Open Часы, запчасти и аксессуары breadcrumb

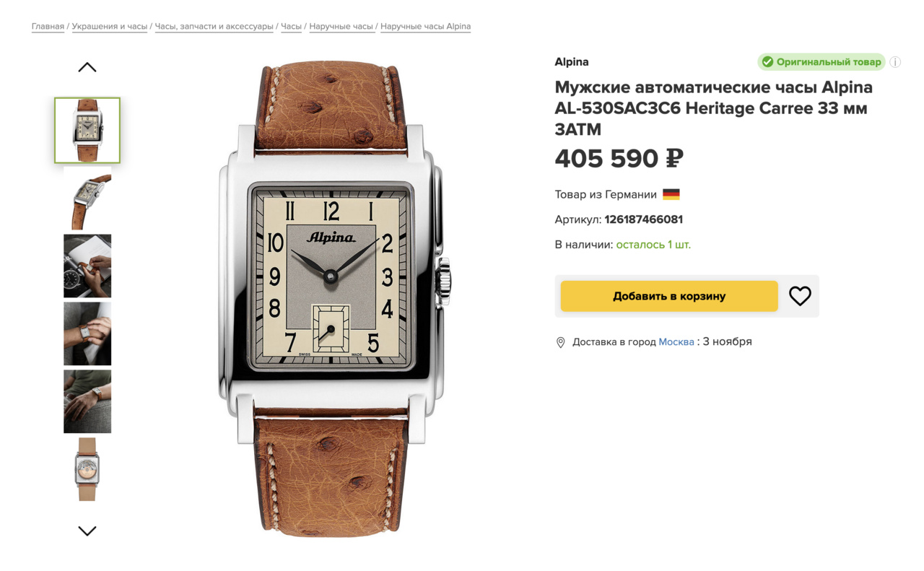pos(214,27)
